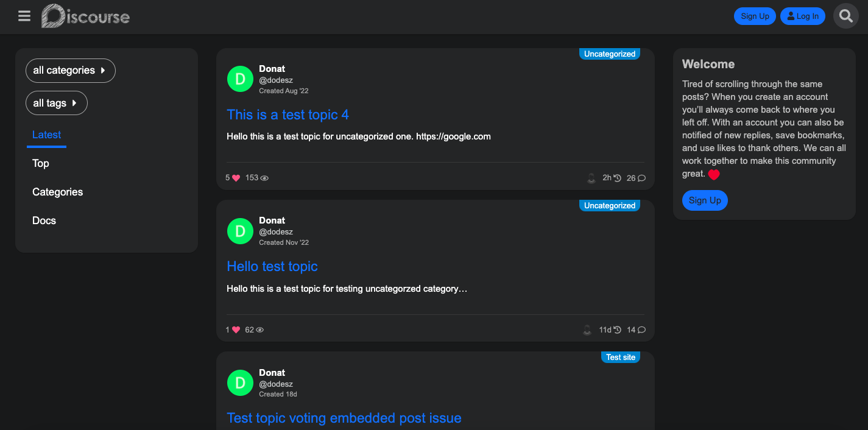Screen dimensions: 868x430
Task: Click Sign Up in the header
Action: point(755,16)
